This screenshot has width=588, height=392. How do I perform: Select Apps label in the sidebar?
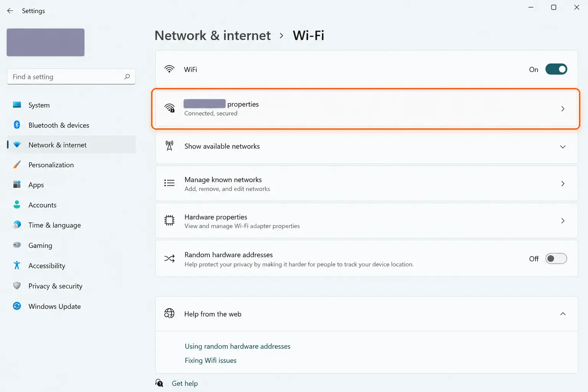(x=36, y=185)
